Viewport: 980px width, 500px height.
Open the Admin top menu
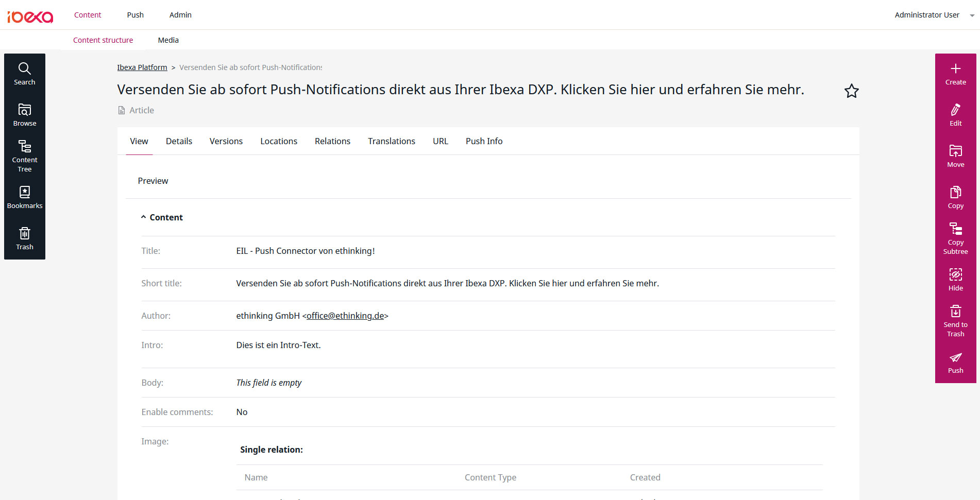point(180,15)
